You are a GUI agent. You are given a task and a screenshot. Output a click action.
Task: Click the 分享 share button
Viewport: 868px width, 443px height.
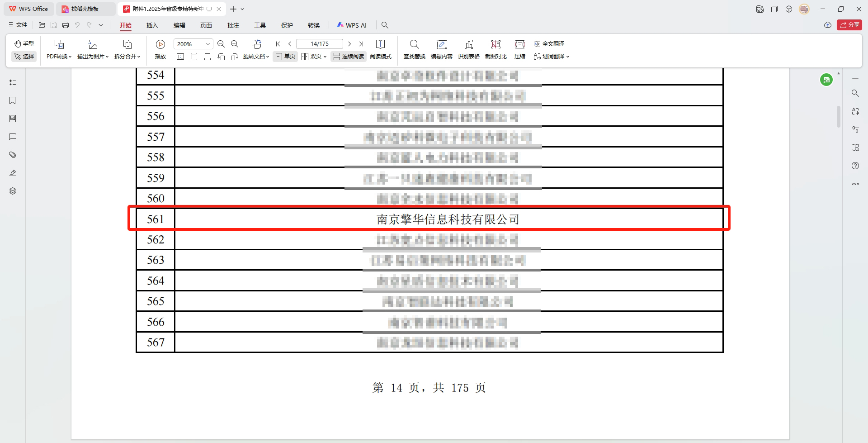pyautogui.click(x=849, y=25)
